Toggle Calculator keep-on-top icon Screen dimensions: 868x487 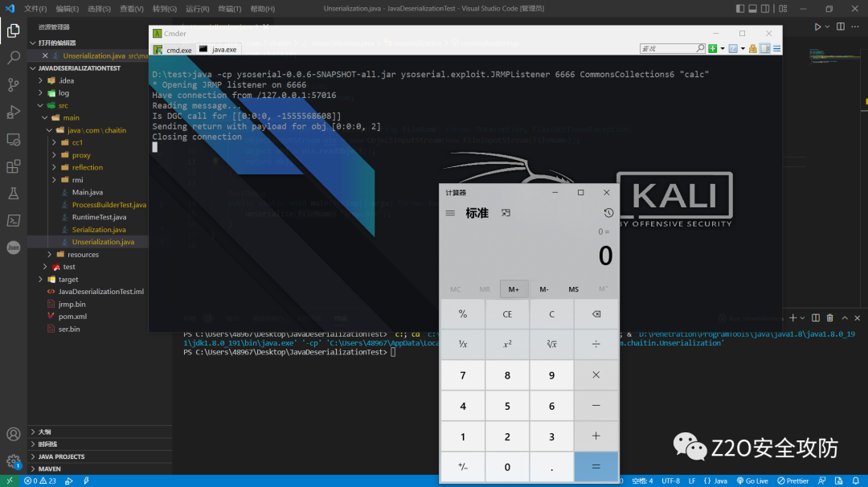pos(506,213)
